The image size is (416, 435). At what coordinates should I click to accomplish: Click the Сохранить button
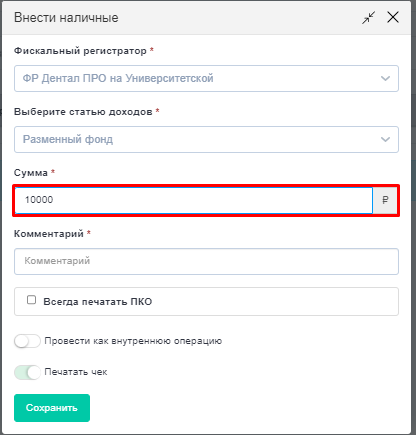52,408
